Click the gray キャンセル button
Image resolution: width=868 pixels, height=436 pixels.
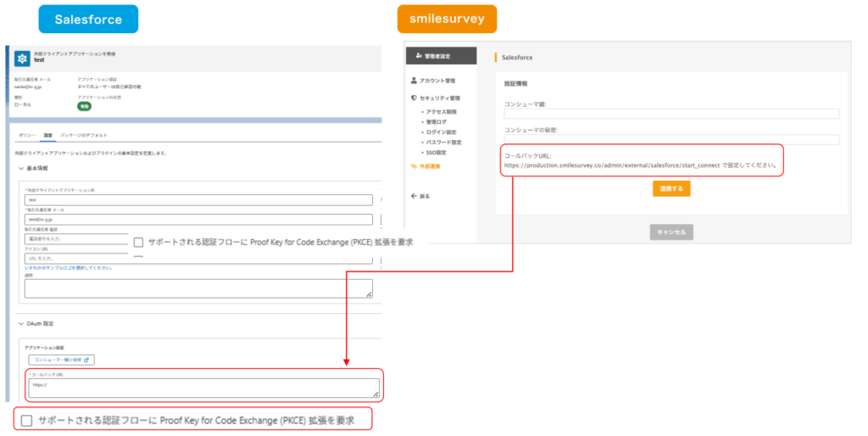671,232
